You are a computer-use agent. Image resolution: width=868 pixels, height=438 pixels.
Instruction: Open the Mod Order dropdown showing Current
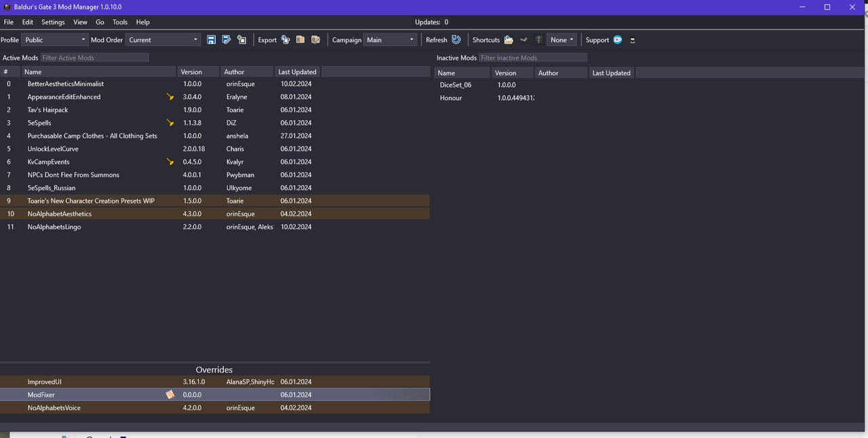[x=163, y=40]
